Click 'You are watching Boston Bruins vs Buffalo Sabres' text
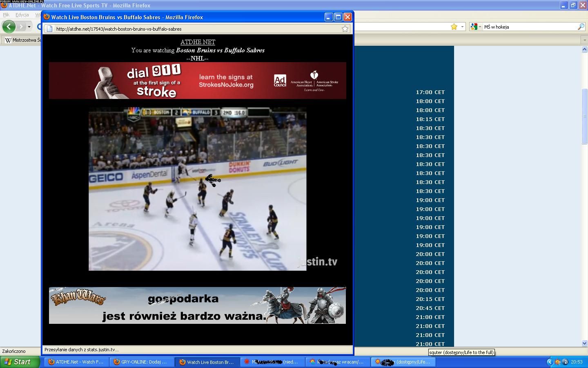 point(198,50)
